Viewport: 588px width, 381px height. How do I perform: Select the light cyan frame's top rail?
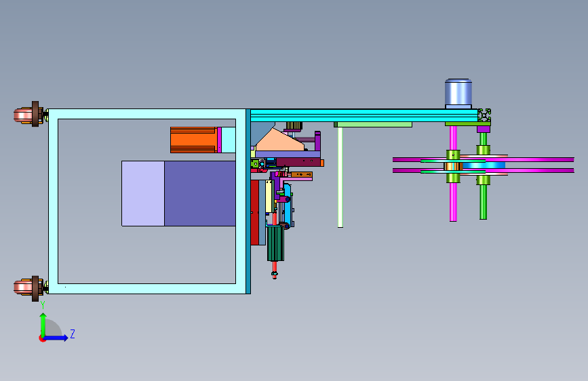point(147,114)
